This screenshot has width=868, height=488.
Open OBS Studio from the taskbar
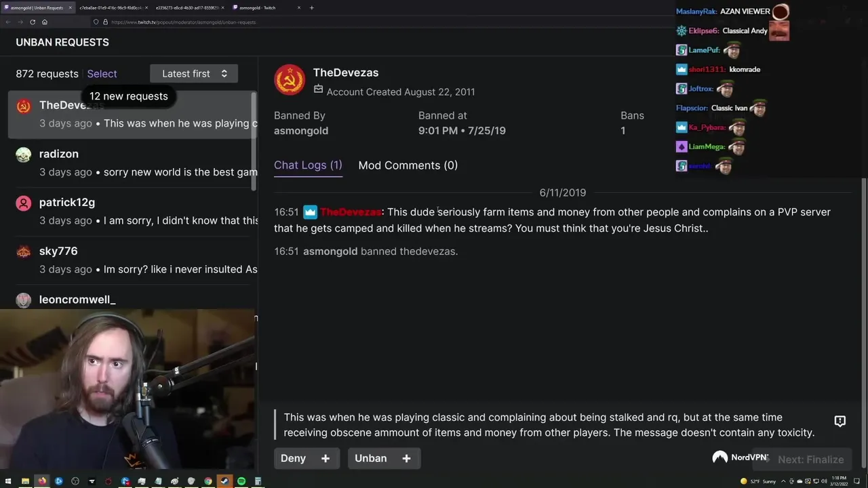[75, 481]
